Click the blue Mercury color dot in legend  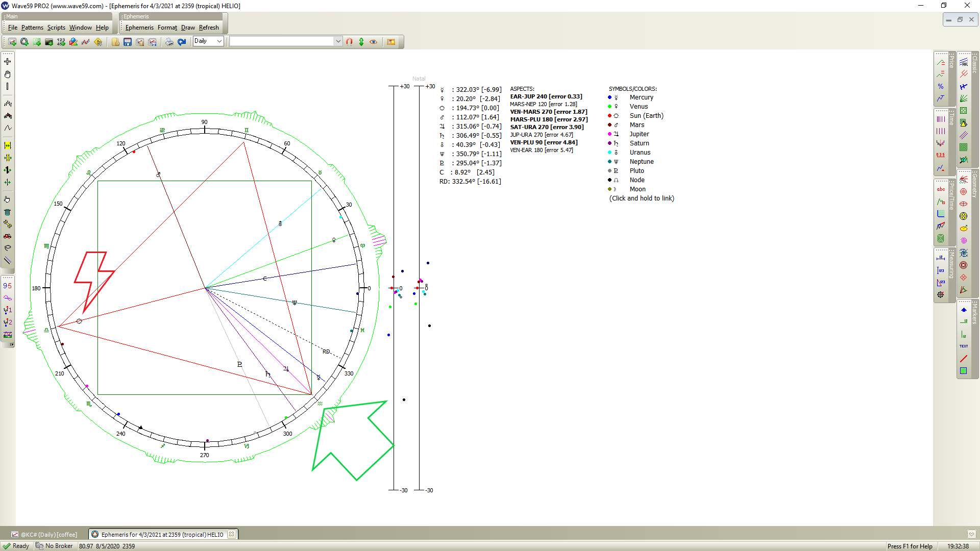click(609, 97)
